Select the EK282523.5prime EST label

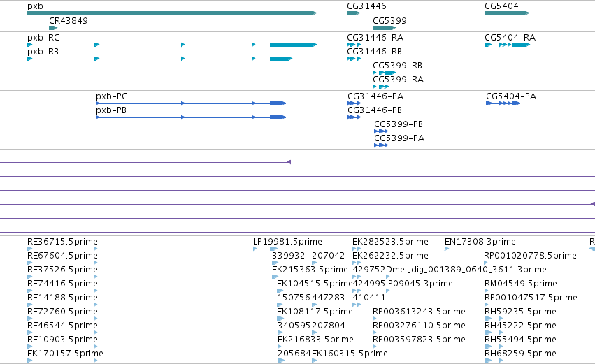pyautogui.click(x=390, y=242)
